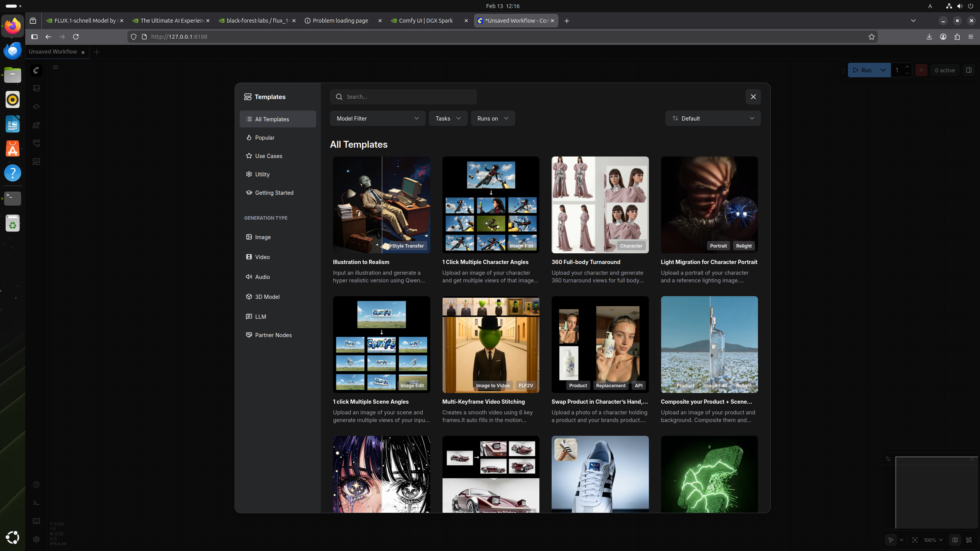Open the Default sort order dropdown

point(713,119)
